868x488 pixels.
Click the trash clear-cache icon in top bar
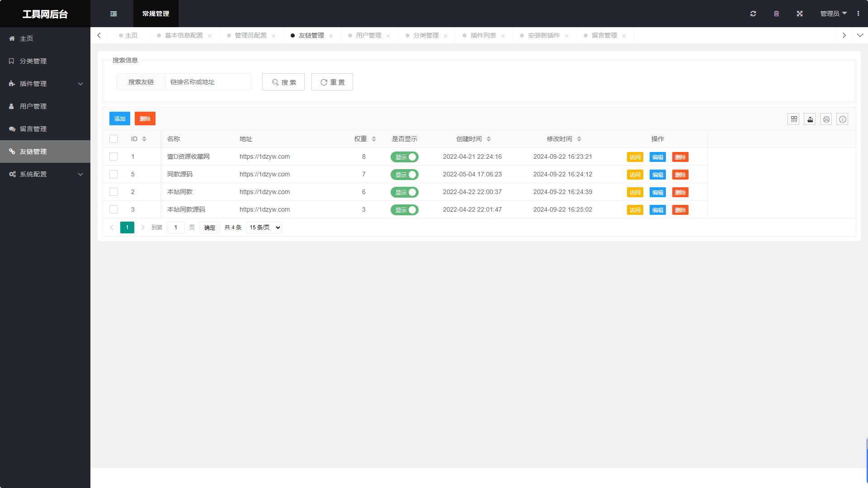[776, 14]
